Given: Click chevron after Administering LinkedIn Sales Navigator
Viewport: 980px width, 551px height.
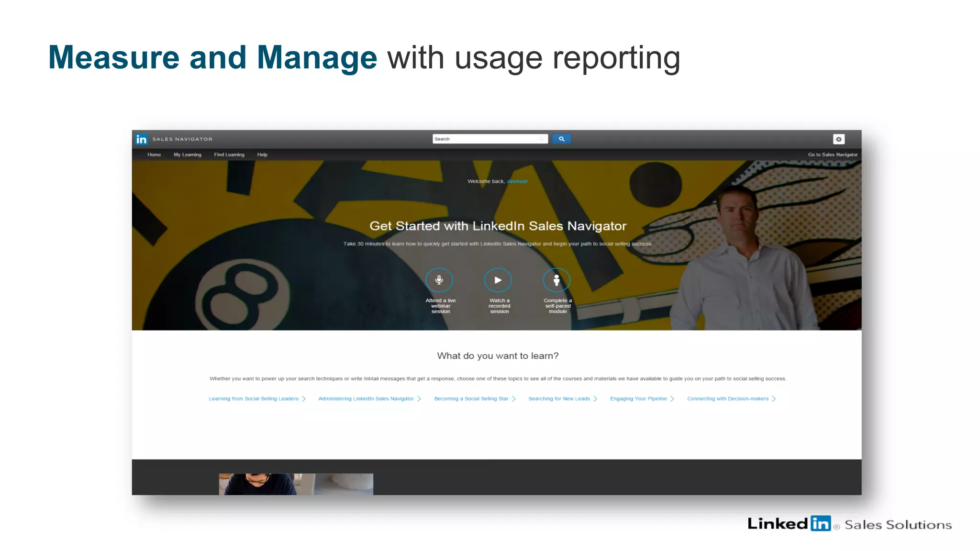Looking at the screenshot, I should 419,398.
